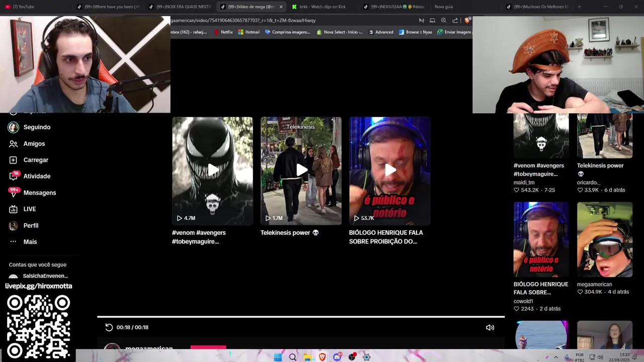Close the 'Vídeo de mega' tab
This screenshot has height=362, width=644.
click(x=281, y=7)
